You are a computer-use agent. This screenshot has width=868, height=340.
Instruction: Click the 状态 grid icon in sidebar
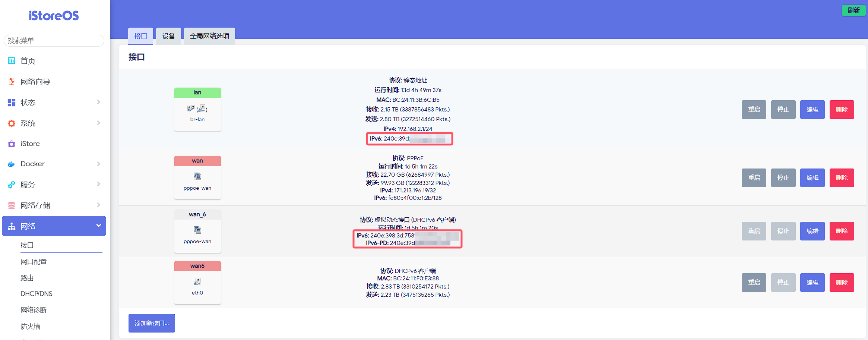[x=12, y=102]
